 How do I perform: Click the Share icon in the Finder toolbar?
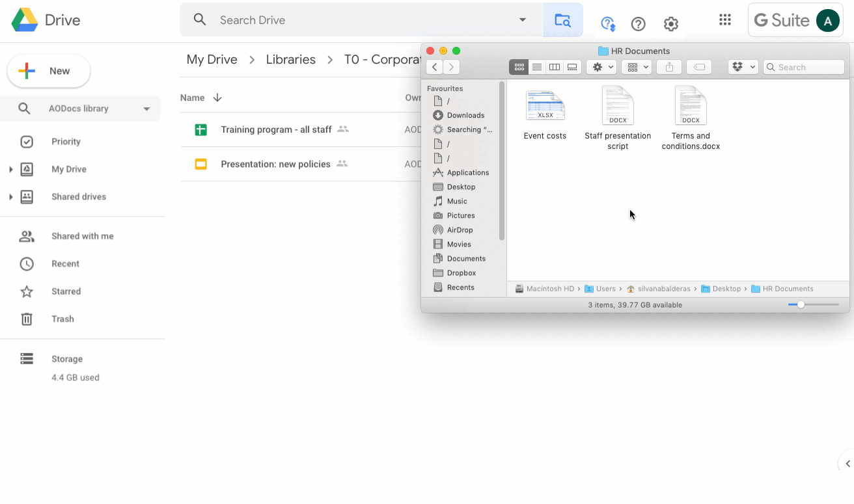668,66
